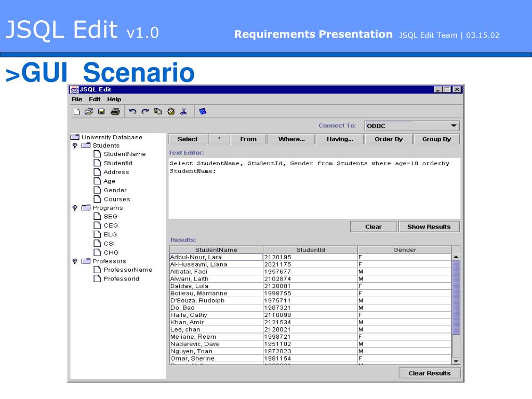Viewport: 532px width, 399px height.
Task: Click into the SQL text editor
Action: [x=314, y=188]
